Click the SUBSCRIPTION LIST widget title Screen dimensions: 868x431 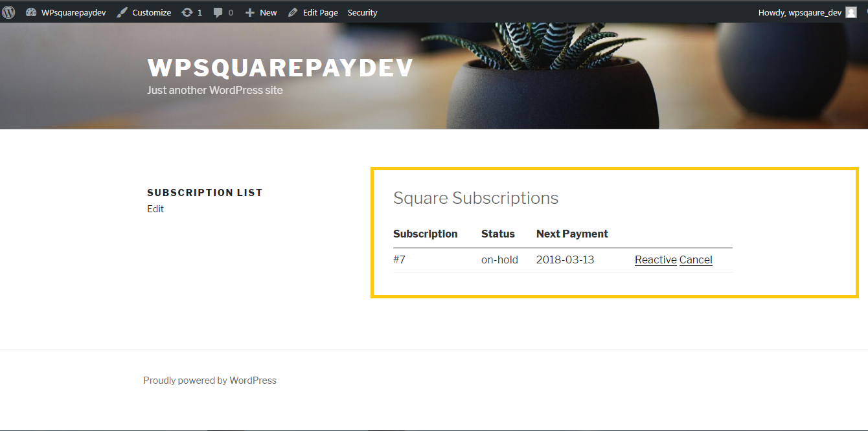tap(205, 192)
